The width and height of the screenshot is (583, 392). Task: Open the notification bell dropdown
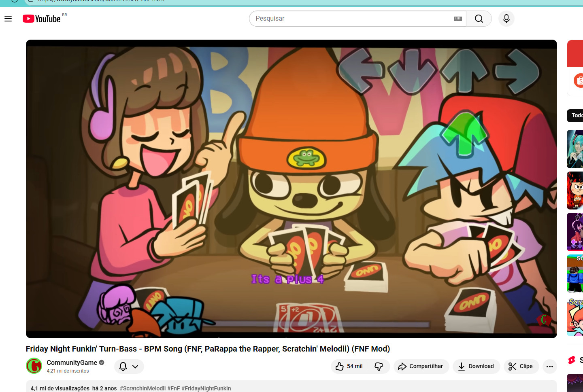click(x=129, y=366)
